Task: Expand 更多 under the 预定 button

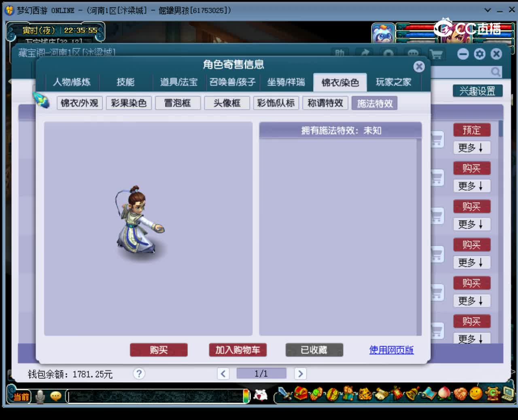Action: click(x=472, y=148)
